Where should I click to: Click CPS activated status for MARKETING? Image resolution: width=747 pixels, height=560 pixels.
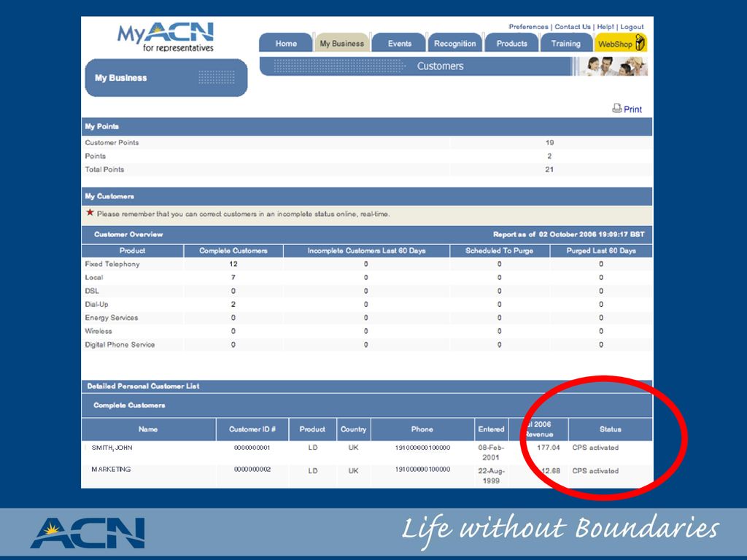(595, 471)
